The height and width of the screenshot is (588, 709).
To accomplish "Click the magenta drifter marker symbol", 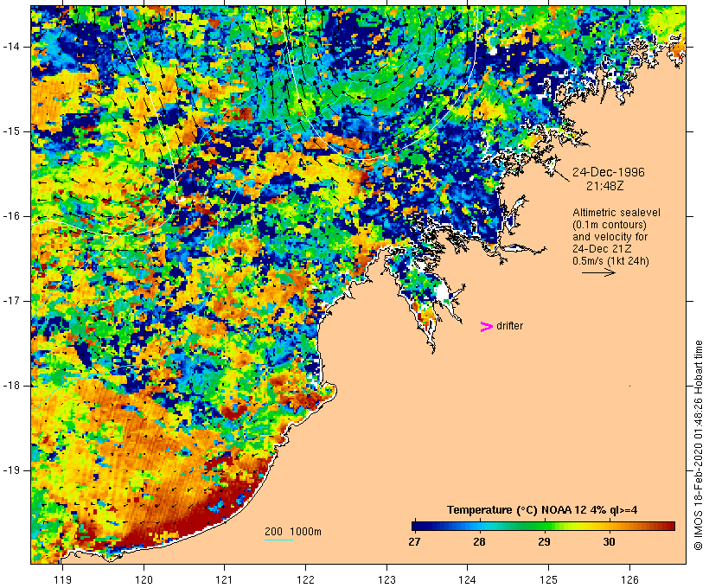I will pyautogui.click(x=486, y=327).
